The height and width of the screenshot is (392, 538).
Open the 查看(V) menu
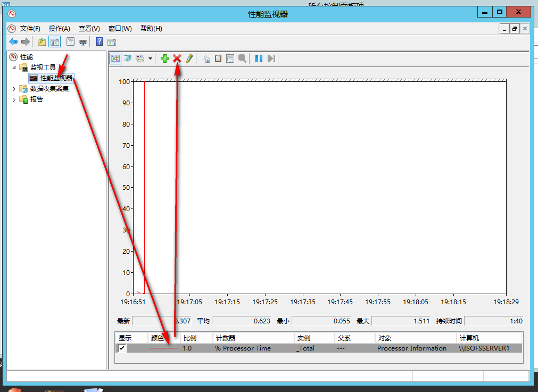(89, 29)
